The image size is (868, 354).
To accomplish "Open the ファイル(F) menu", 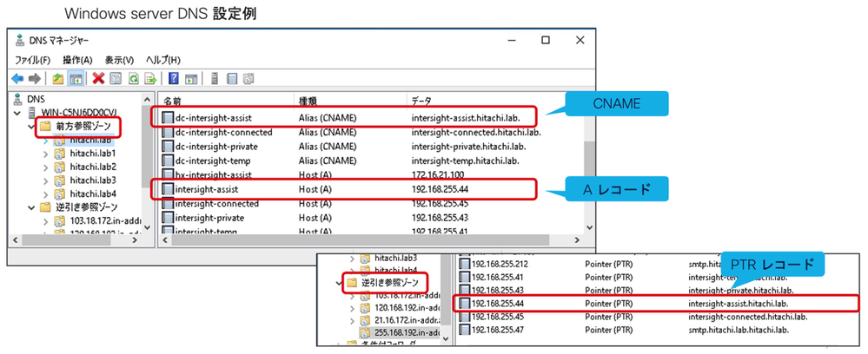I will click(33, 60).
